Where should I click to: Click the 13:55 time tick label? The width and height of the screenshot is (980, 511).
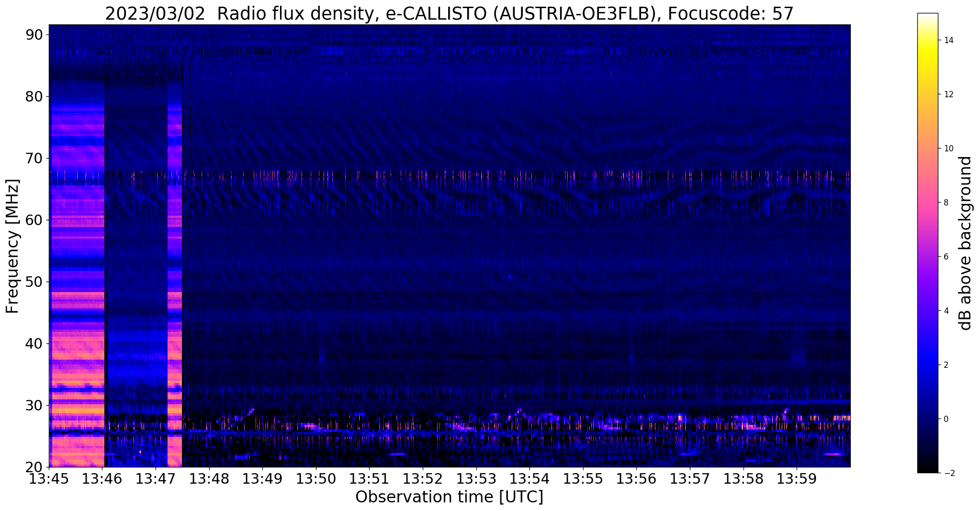[x=583, y=478]
